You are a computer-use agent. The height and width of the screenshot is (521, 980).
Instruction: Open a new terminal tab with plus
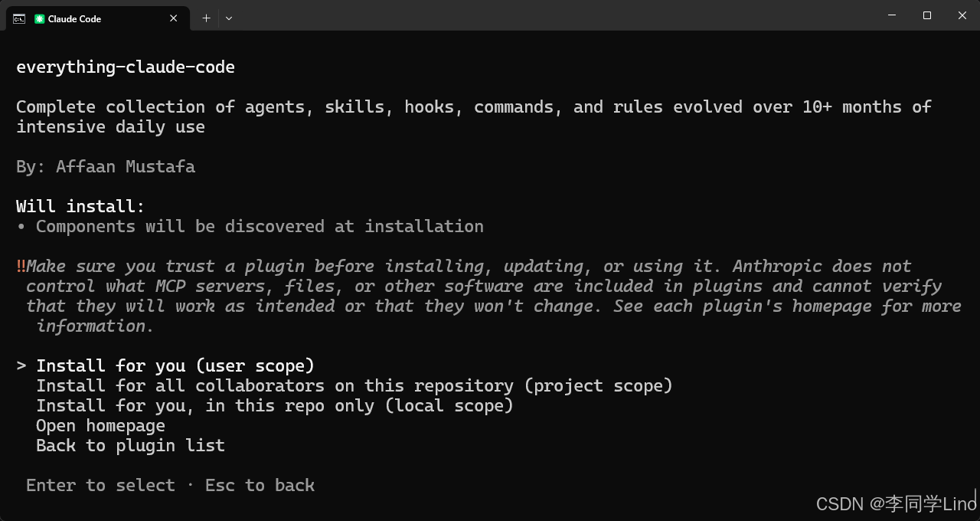tap(206, 18)
